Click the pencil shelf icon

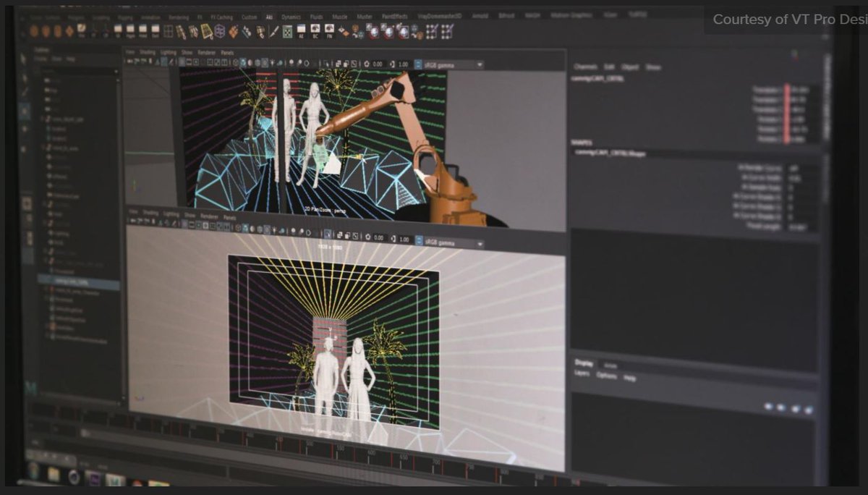[x=274, y=31]
